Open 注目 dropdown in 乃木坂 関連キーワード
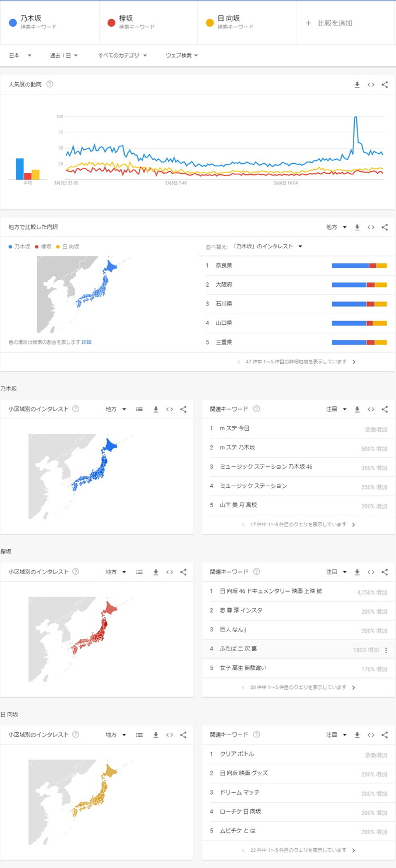The width and height of the screenshot is (396, 868). (x=337, y=409)
